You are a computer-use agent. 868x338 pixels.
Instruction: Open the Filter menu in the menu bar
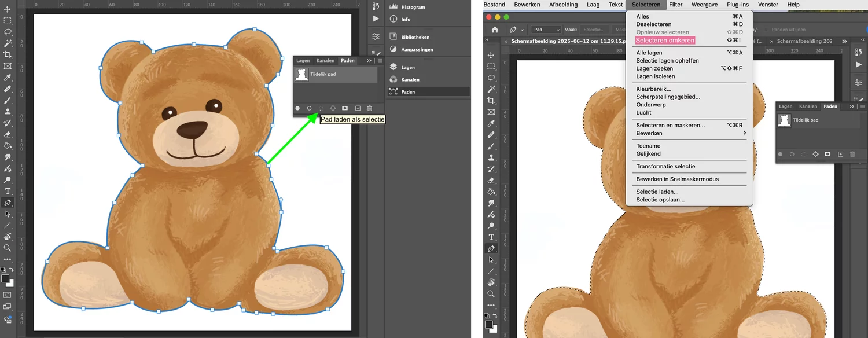[x=676, y=5]
